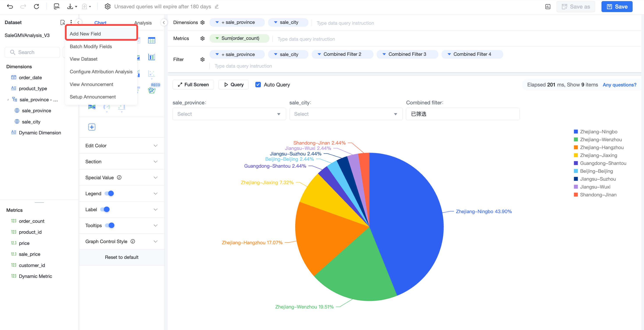Click the dashed plus add-component icon
The image size is (644, 330).
click(x=92, y=127)
